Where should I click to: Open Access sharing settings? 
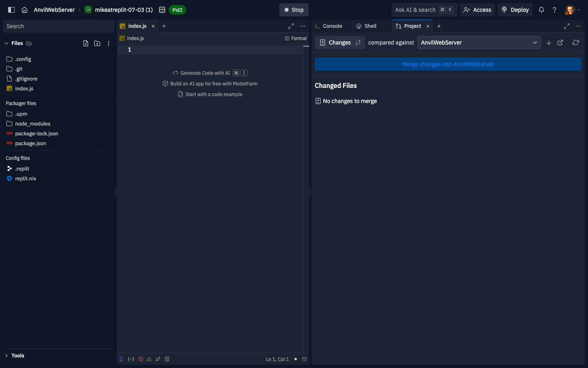click(477, 10)
